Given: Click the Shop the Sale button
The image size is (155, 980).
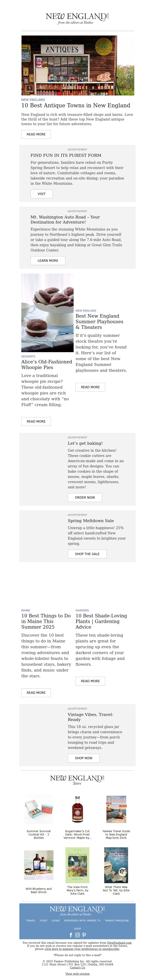Looking at the screenshot, I should point(87,554).
